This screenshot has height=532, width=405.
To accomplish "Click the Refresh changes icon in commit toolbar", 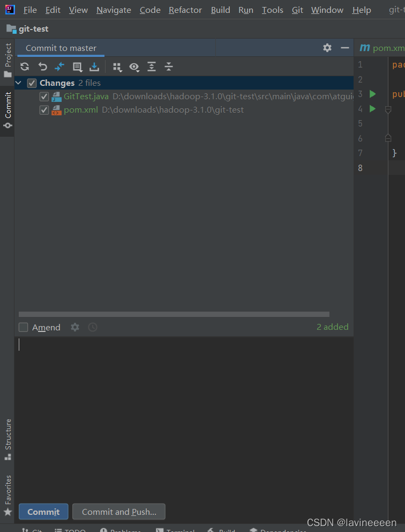I will pos(25,66).
